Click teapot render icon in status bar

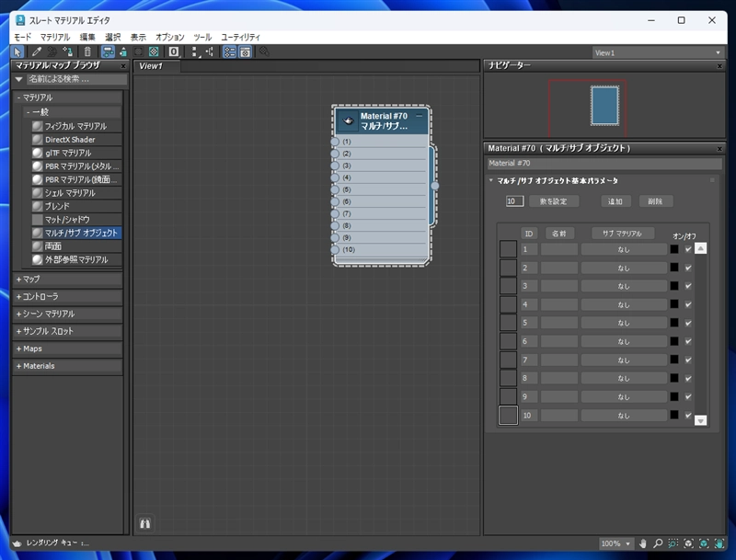coord(17,543)
